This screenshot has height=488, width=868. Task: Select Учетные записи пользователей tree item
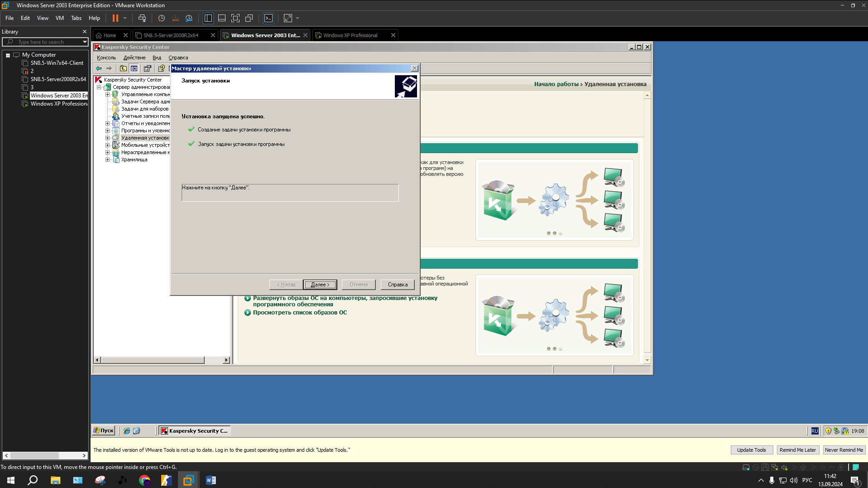pyautogui.click(x=145, y=116)
